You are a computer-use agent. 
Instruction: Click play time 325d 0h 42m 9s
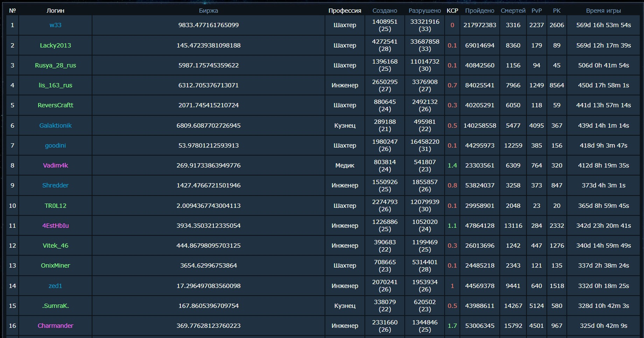click(603, 326)
